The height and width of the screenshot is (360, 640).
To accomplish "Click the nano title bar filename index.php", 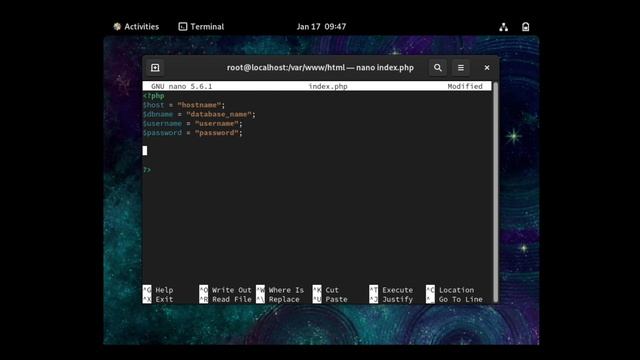I will click(x=328, y=86).
